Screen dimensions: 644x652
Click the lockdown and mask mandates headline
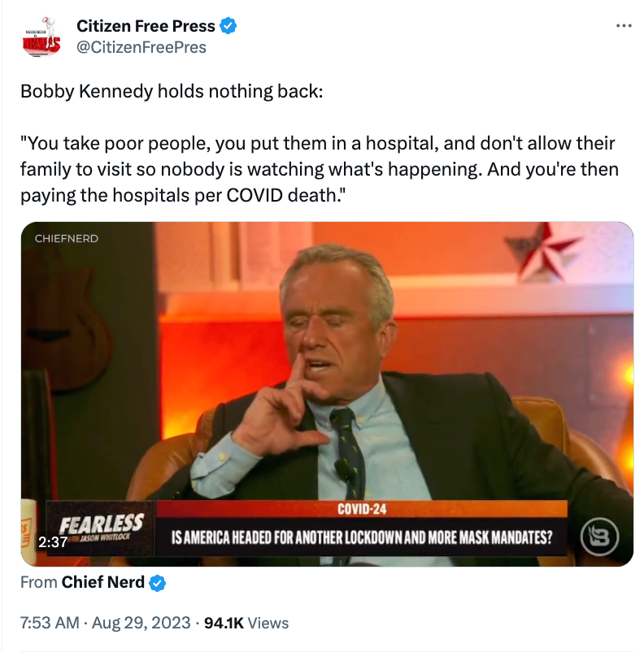tap(362, 537)
